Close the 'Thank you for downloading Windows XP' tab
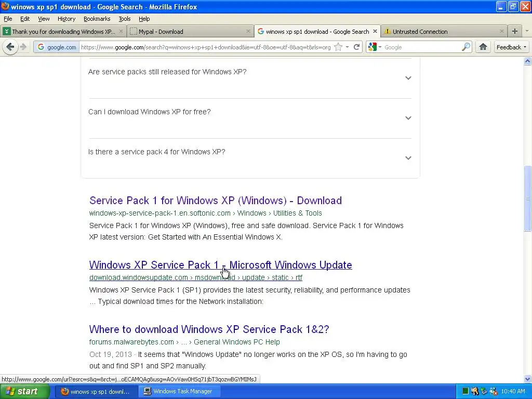The width and height of the screenshot is (532, 399). 121,31
